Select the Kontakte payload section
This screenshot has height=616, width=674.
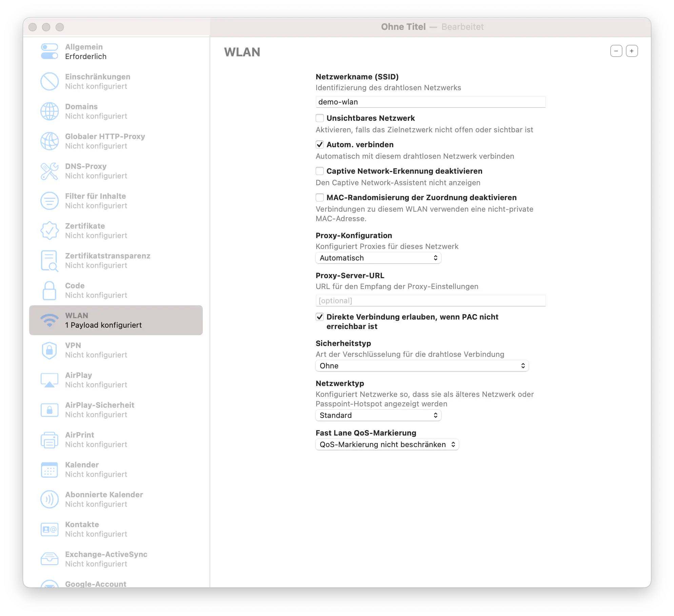tap(49, 529)
